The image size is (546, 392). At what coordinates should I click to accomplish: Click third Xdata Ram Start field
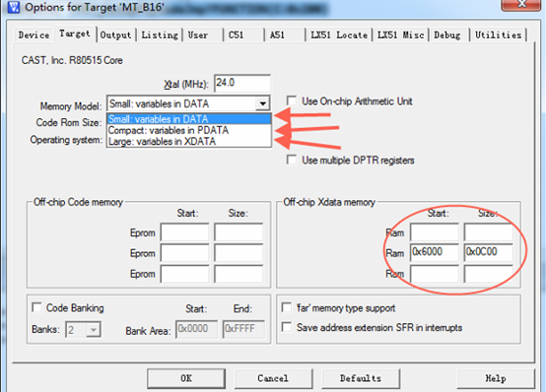435,274
